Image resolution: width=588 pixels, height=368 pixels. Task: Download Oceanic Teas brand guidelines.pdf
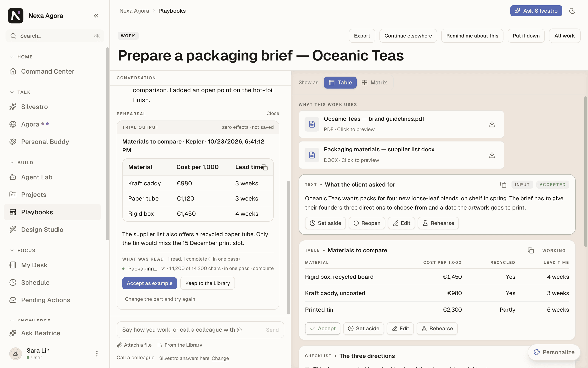492,124
